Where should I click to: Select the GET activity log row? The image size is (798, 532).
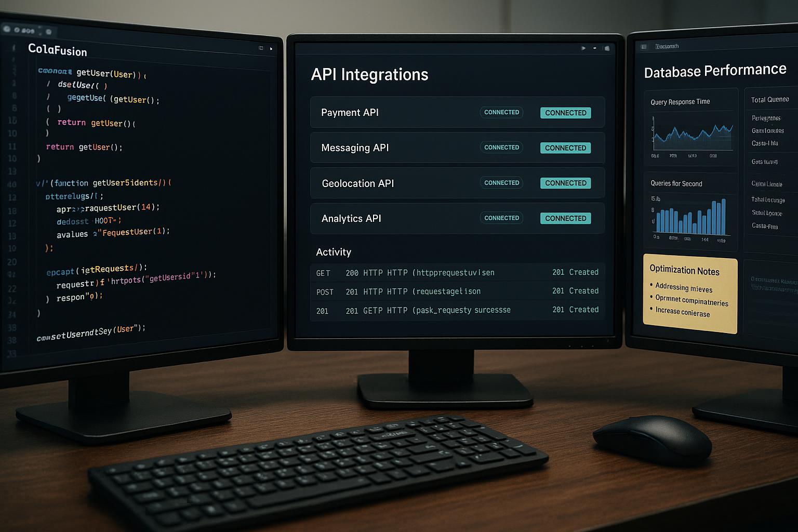(x=457, y=272)
